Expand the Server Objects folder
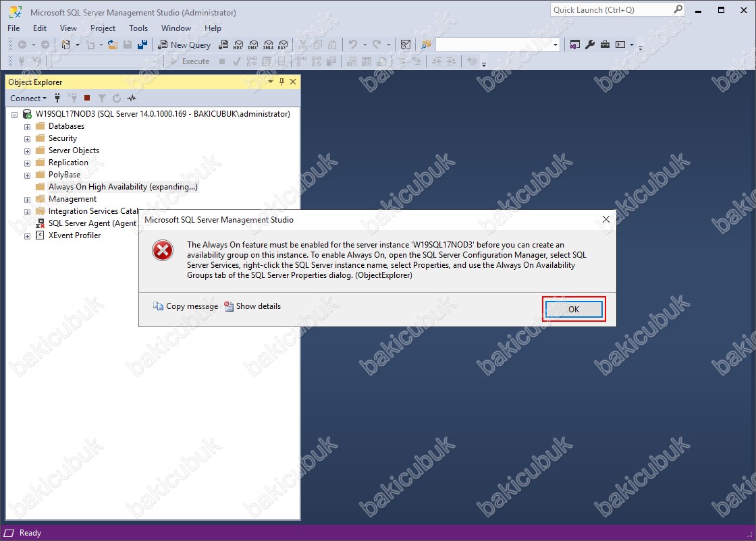The height and width of the screenshot is (541, 756). pyautogui.click(x=27, y=151)
